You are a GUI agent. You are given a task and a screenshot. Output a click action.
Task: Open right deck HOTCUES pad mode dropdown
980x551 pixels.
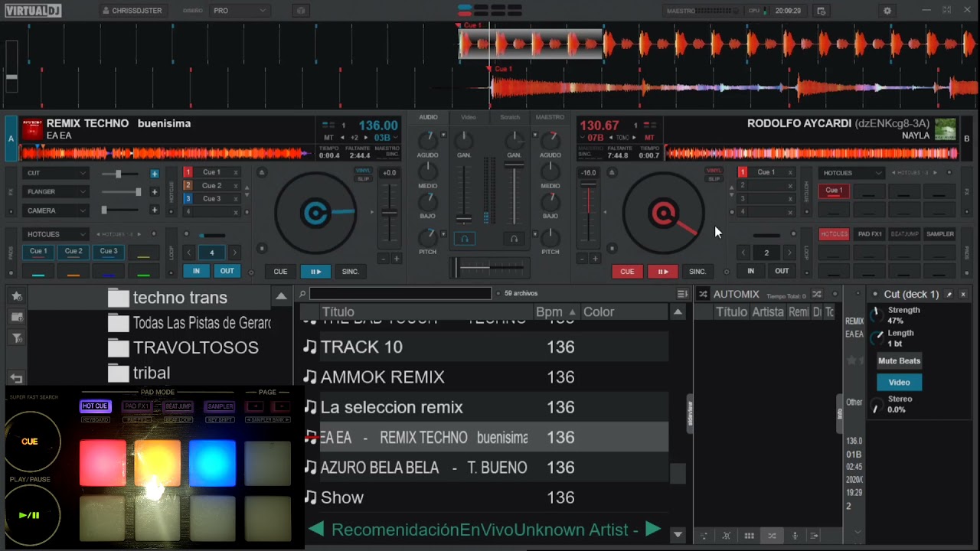point(851,173)
